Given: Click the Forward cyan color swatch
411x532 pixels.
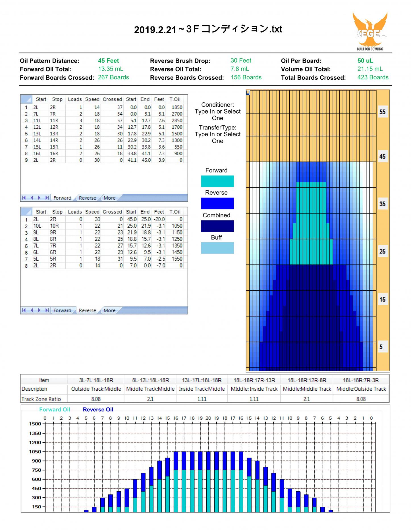Looking at the screenshot, I should 217,181.
